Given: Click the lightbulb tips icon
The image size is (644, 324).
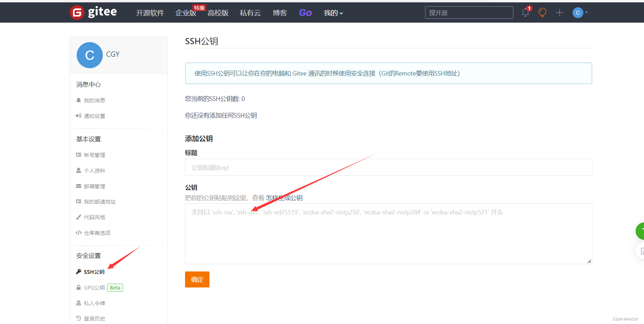Looking at the screenshot, I should (542, 13).
